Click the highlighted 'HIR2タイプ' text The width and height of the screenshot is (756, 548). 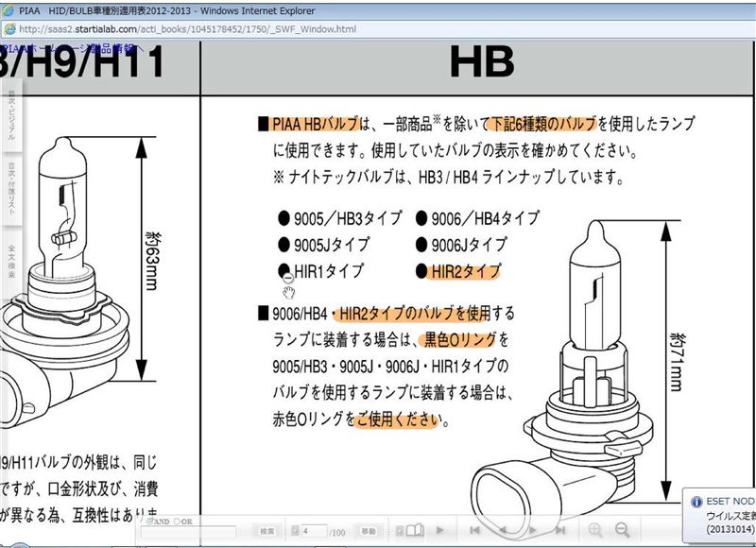click(465, 271)
